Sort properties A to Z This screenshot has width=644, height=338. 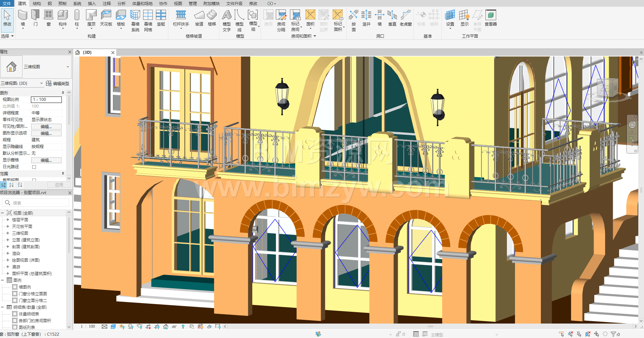click(11, 185)
